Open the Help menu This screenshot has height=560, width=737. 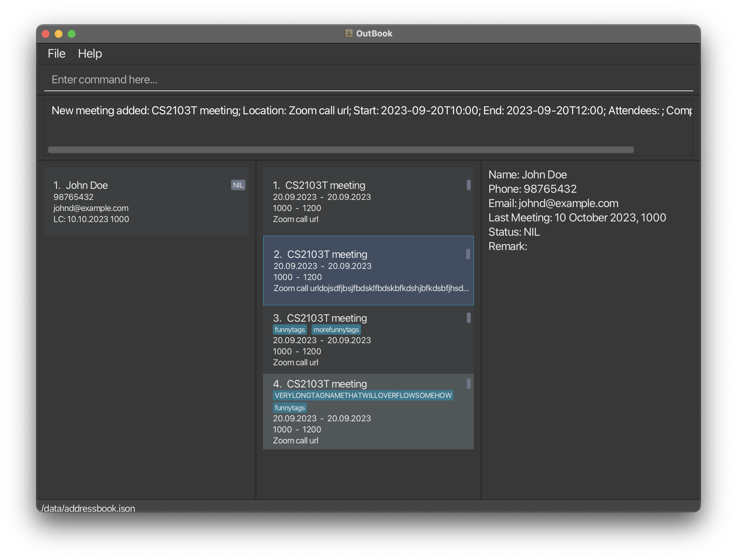coord(90,54)
